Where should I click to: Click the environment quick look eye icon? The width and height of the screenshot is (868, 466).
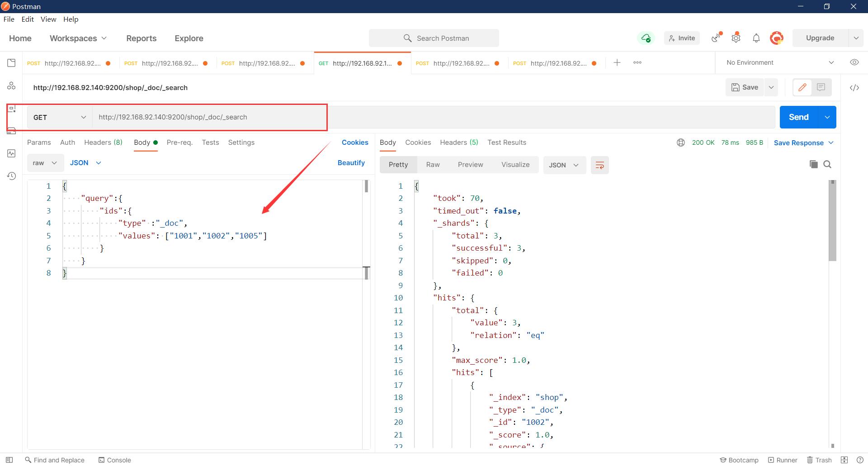(854, 62)
